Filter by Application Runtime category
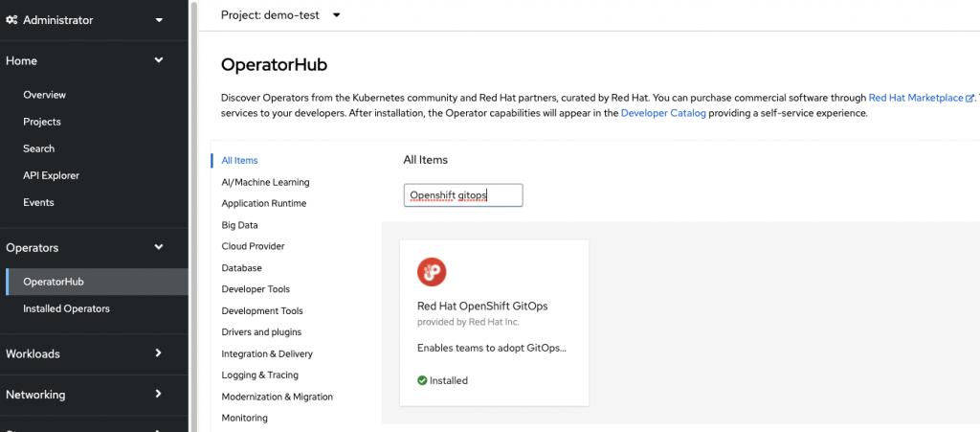The image size is (980, 432). 264,204
